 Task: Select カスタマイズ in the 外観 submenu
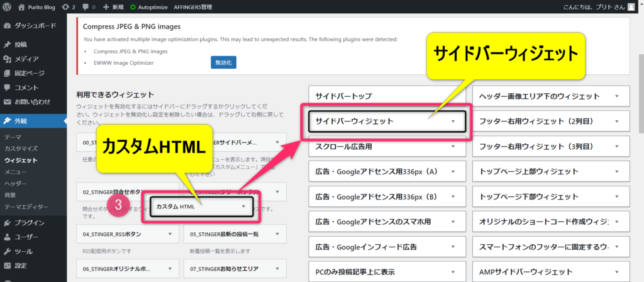pos(21,149)
